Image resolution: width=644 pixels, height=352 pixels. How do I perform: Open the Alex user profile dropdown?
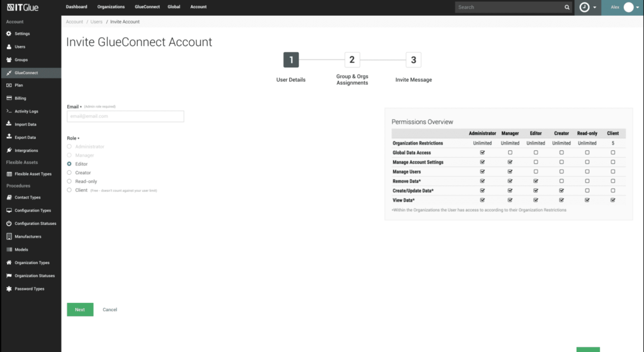625,7
